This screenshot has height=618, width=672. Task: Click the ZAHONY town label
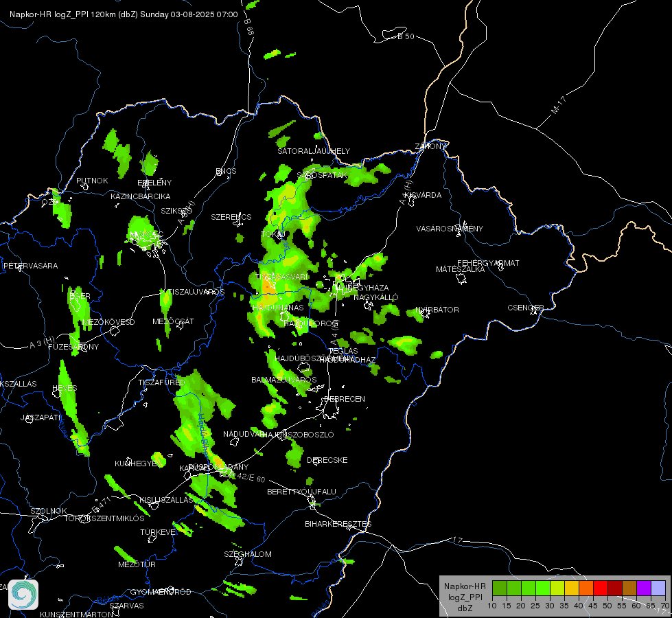(x=430, y=146)
